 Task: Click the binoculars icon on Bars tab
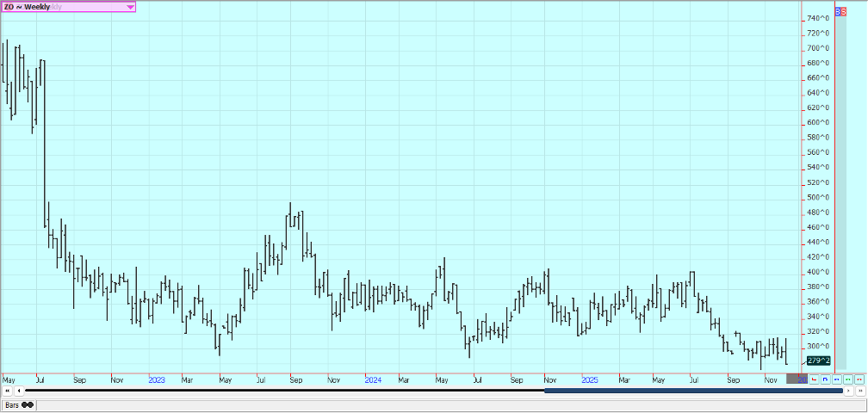[x=28, y=404]
